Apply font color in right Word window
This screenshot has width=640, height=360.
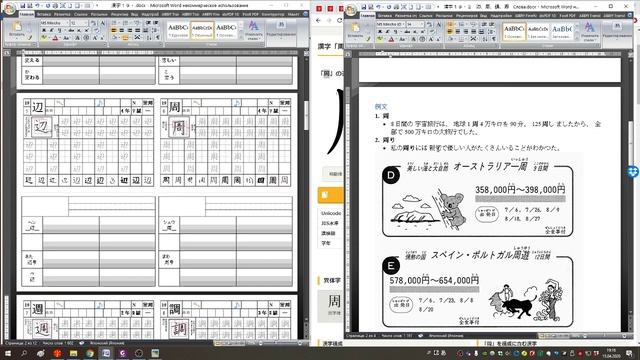[391, 39]
